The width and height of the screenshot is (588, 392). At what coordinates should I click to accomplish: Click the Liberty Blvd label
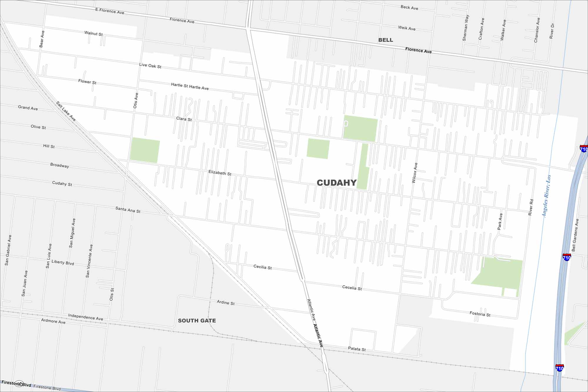pos(63,262)
